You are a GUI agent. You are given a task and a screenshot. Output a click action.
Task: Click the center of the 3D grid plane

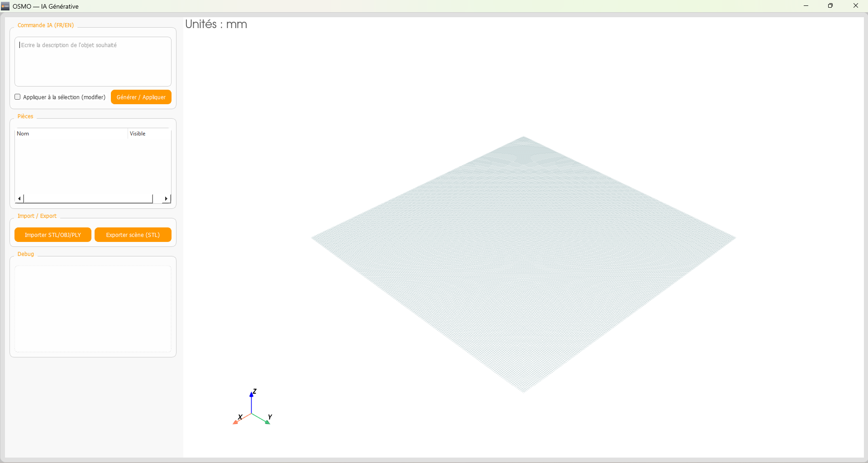click(523, 264)
